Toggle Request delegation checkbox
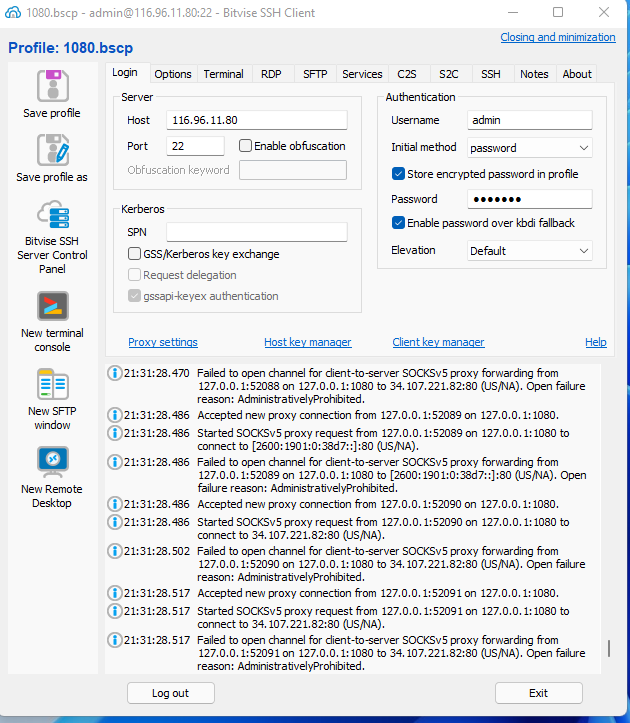The image size is (630, 723). 134,275
